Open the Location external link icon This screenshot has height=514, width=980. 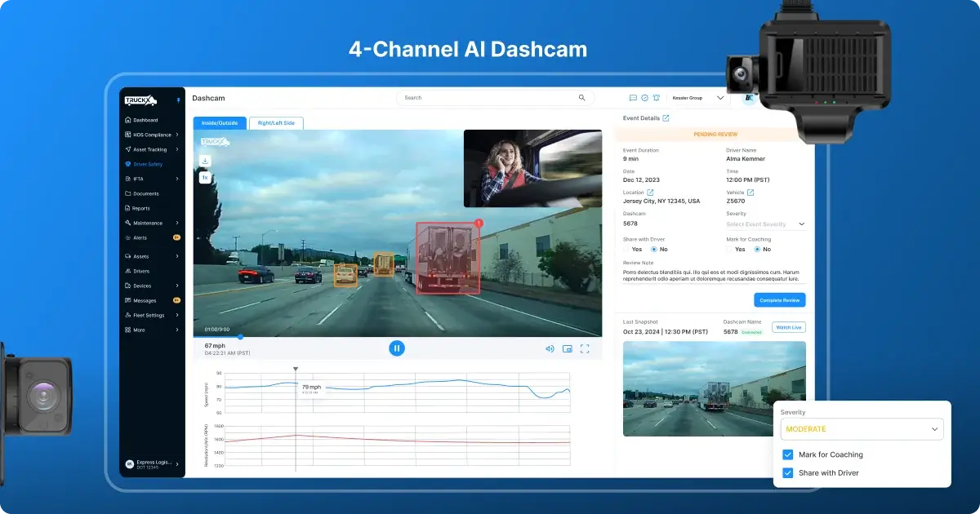(650, 193)
